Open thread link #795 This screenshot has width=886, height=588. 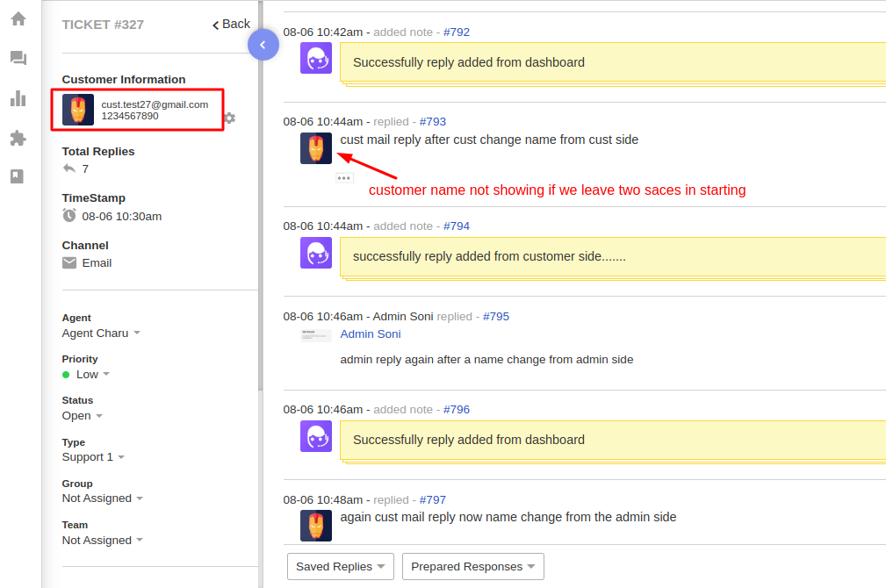pos(496,316)
